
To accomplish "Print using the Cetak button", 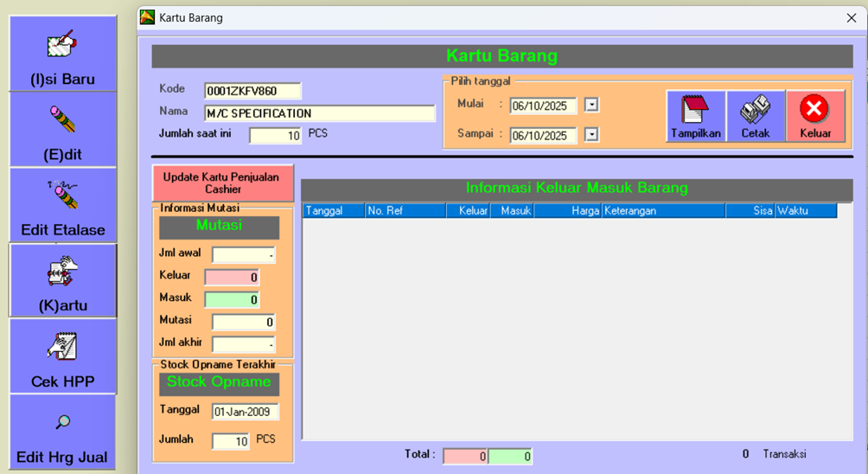I will click(755, 116).
